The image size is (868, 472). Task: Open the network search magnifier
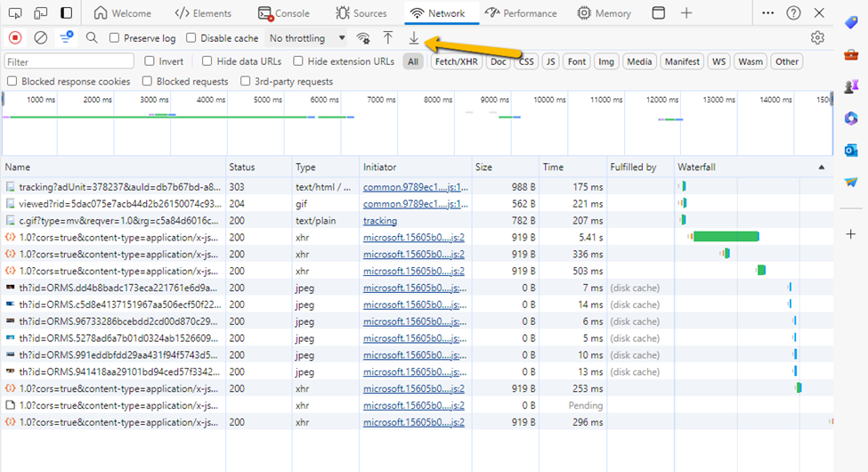(92, 38)
